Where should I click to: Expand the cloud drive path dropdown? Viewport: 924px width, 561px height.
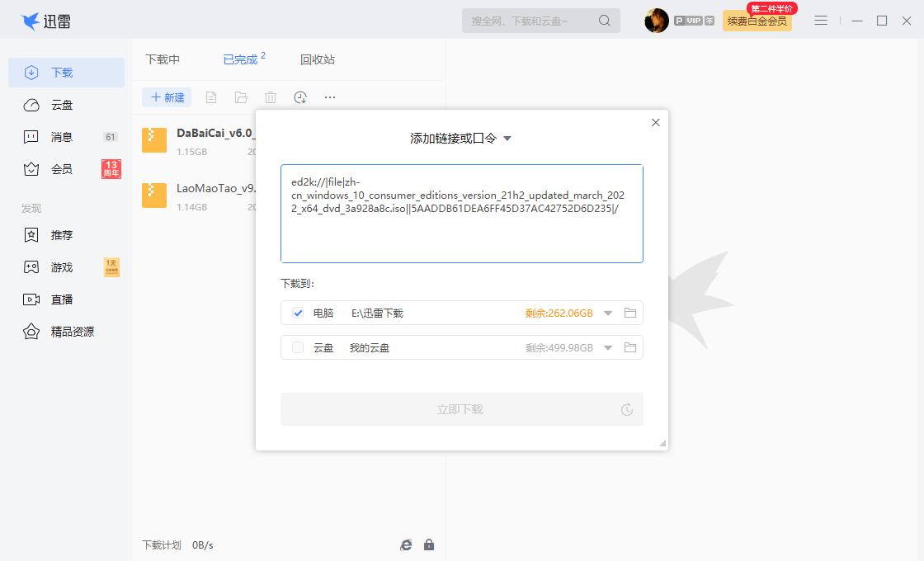[608, 347]
